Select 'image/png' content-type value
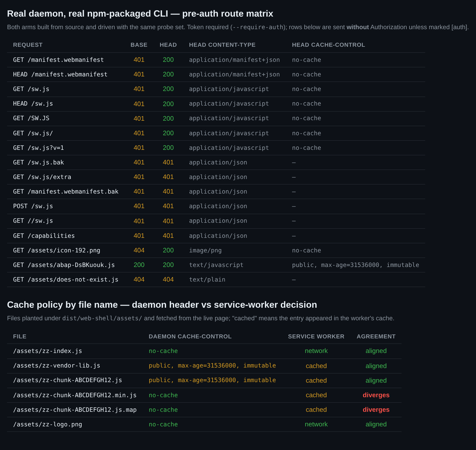The width and height of the screenshot is (476, 450). point(205,250)
